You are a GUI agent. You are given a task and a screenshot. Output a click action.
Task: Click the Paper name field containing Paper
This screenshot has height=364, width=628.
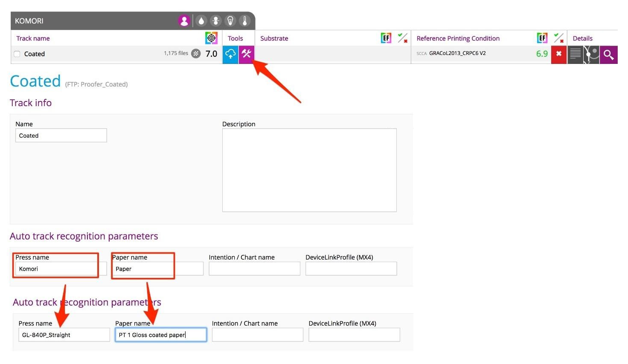[158, 269]
